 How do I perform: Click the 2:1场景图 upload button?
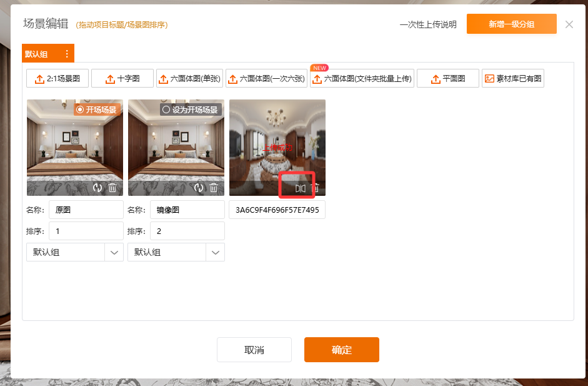pos(57,79)
